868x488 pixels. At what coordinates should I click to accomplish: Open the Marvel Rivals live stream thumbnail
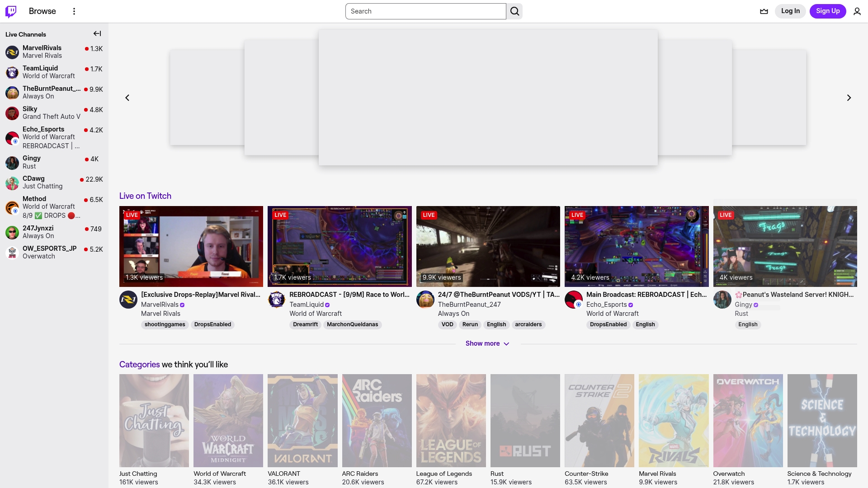[x=191, y=246]
